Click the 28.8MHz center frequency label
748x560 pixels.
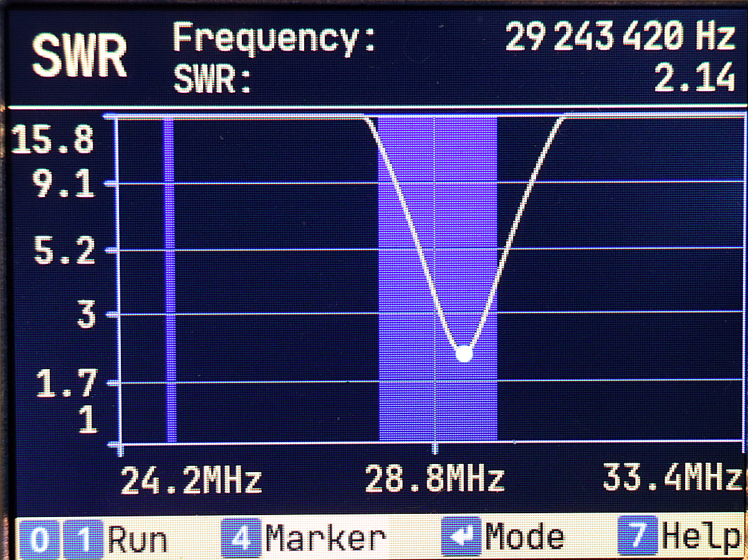(434, 481)
